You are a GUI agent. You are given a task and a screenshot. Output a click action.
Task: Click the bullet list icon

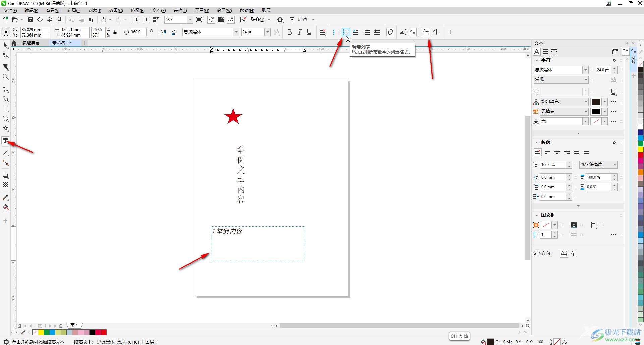[x=336, y=32]
